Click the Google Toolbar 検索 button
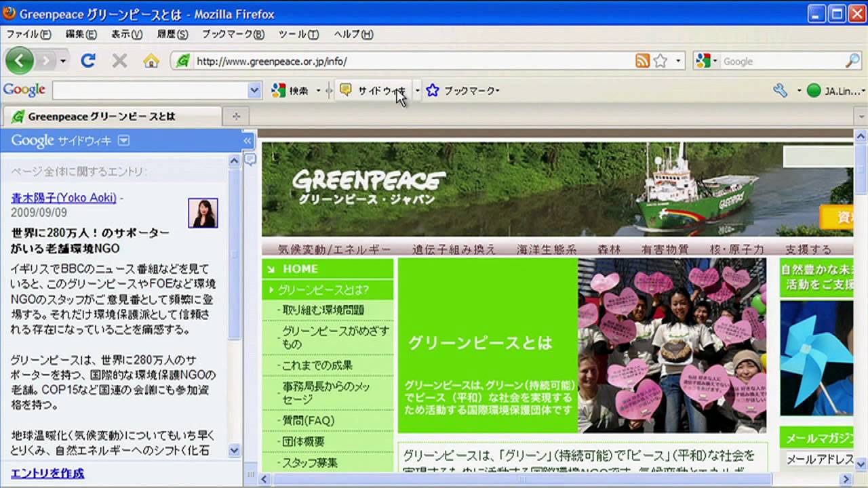 tap(290, 90)
